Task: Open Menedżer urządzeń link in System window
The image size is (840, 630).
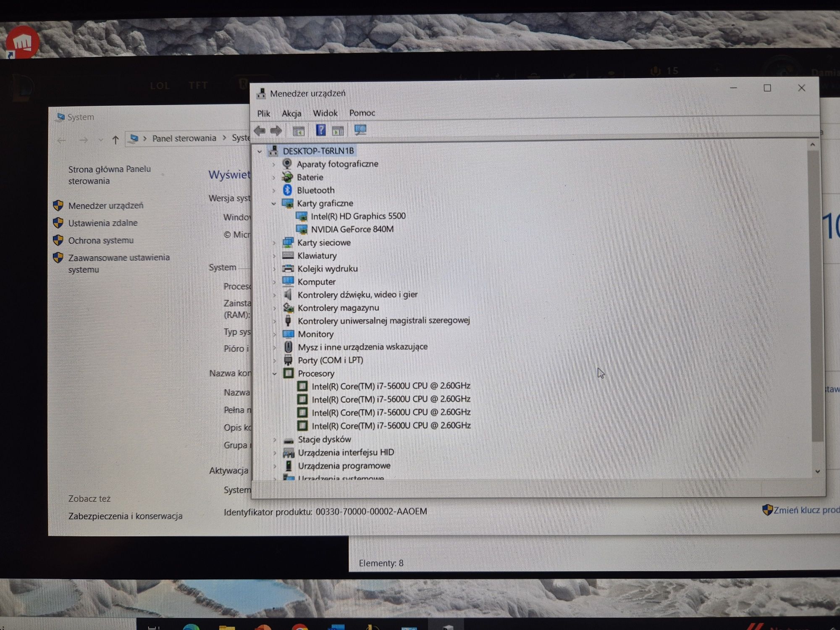Action: pyautogui.click(x=106, y=205)
